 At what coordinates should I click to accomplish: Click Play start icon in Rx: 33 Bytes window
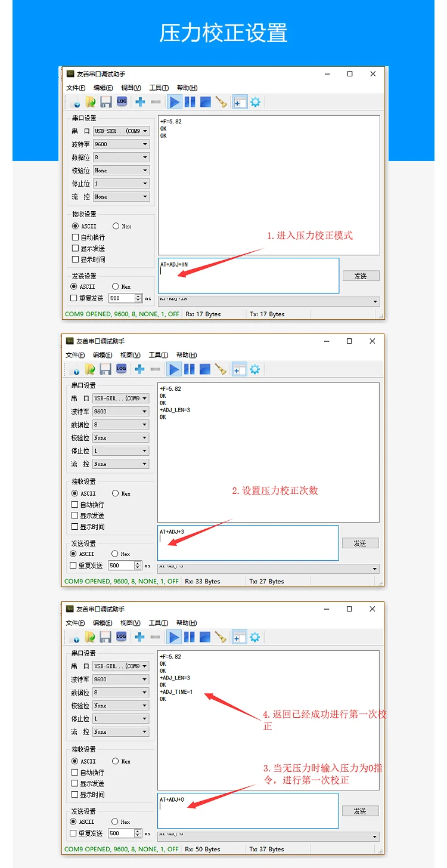[x=174, y=369]
